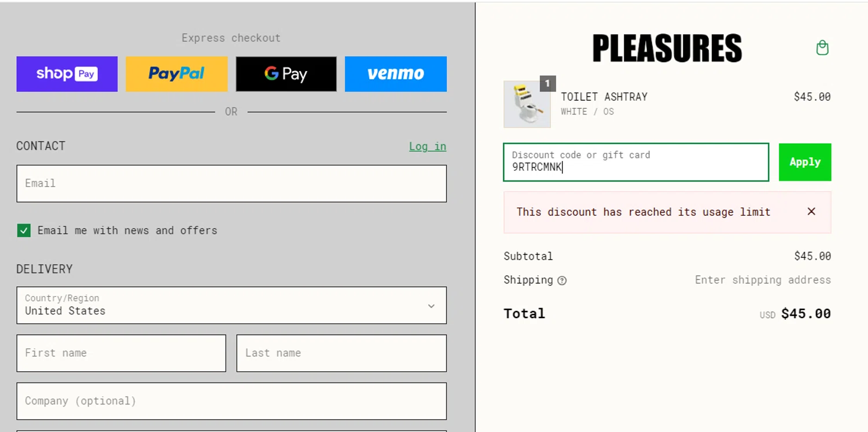Image resolution: width=868 pixels, height=432 pixels.
Task: Click the 'Enter shipping address' text
Action: 763,280
